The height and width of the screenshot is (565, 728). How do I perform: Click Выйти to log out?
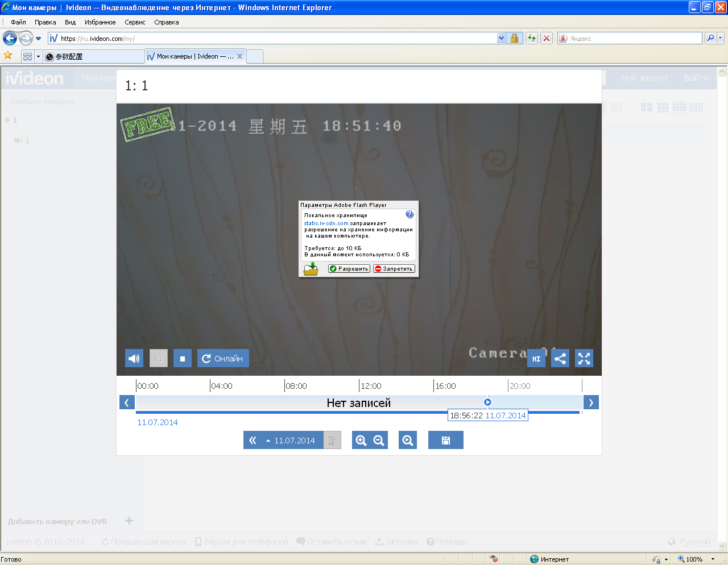(x=696, y=78)
